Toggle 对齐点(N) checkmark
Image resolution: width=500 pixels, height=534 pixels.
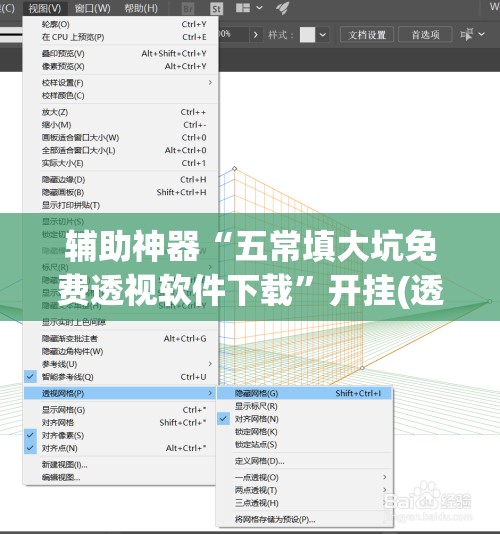[x=120, y=448]
